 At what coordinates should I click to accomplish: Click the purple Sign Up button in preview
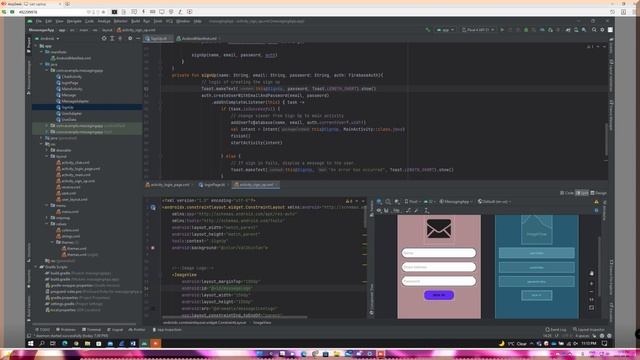click(x=439, y=295)
